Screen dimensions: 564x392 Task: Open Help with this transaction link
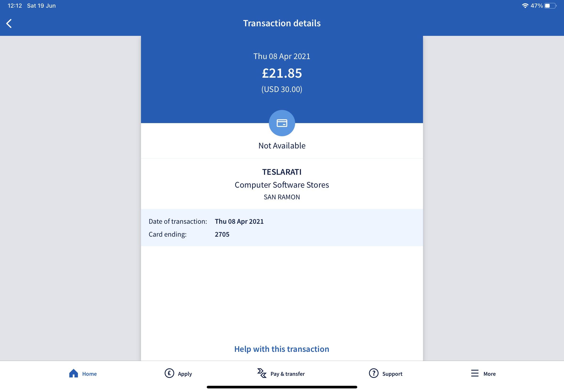(282, 349)
